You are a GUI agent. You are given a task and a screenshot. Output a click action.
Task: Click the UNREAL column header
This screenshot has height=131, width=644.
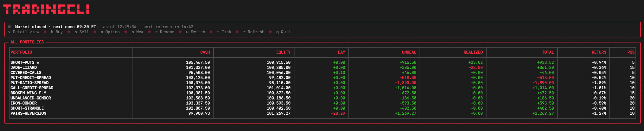[x=409, y=52]
